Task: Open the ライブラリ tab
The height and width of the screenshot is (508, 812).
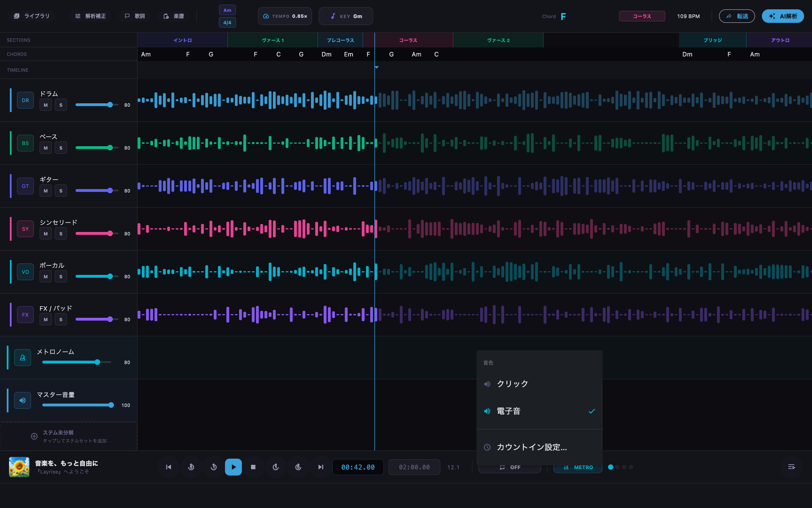Action: click(x=32, y=16)
